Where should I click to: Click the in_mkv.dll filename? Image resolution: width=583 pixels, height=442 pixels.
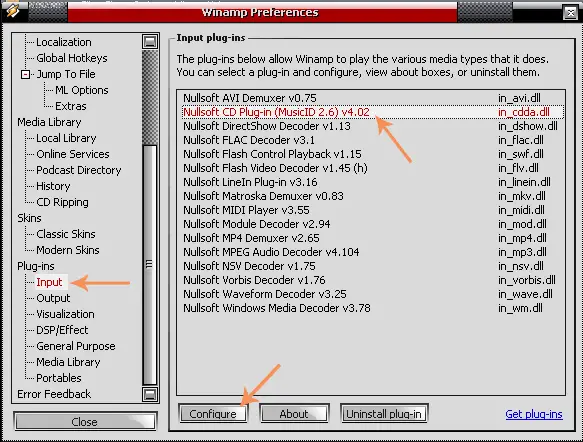pos(522,196)
